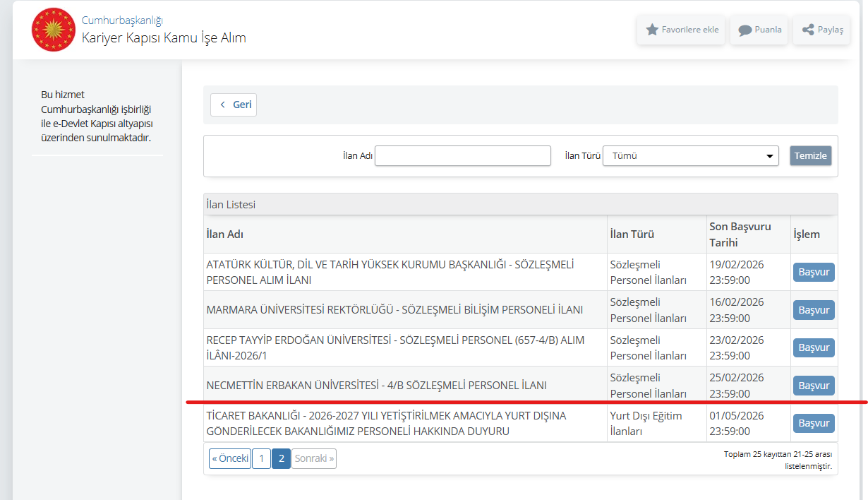Select page 1 in pagination
The height and width of the screenshot is (500, 868).
click(x=261, y=458)
